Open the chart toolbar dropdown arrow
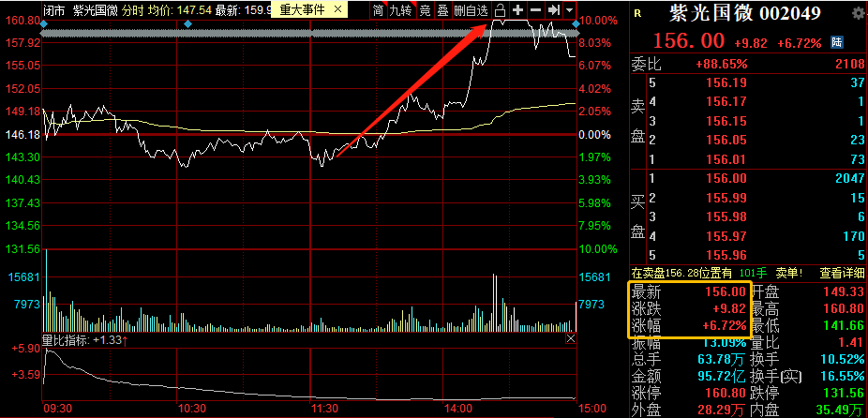This screenshot has width=868, height=418. tap(569, 10)
